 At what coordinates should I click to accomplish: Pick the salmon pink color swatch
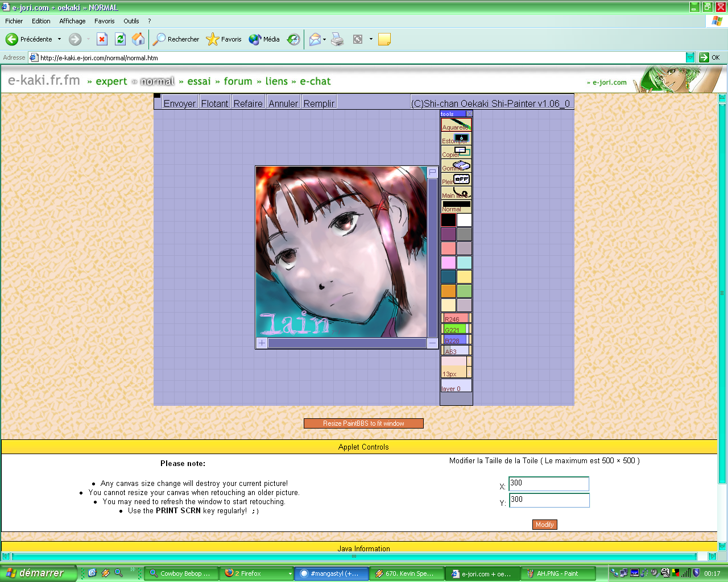click(448, 248)
